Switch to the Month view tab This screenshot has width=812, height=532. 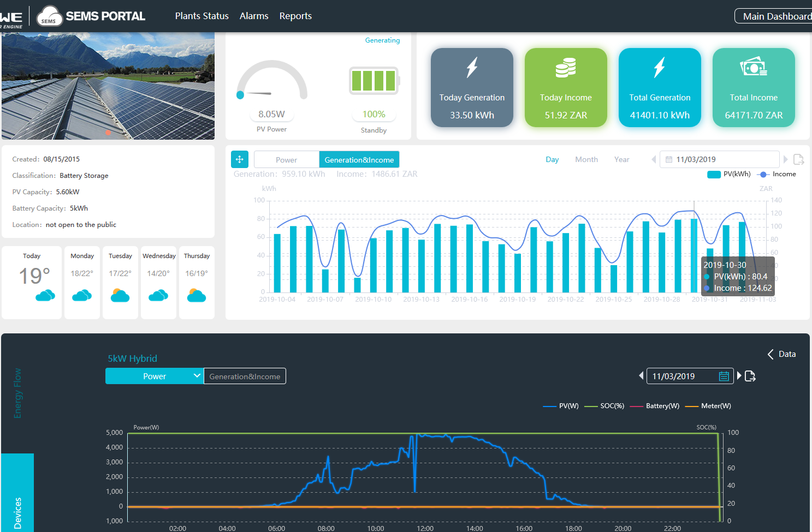586,159
